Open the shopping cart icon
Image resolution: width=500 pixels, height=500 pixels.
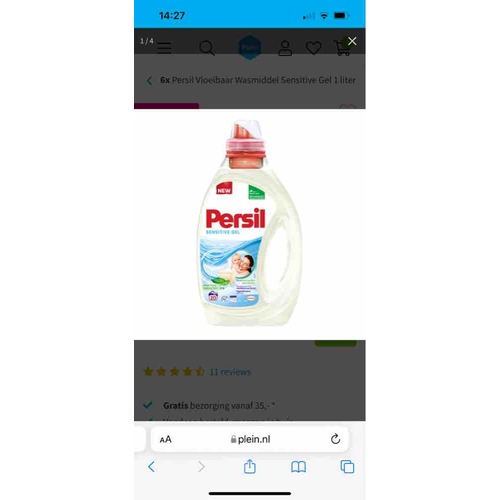coord(342,48)
